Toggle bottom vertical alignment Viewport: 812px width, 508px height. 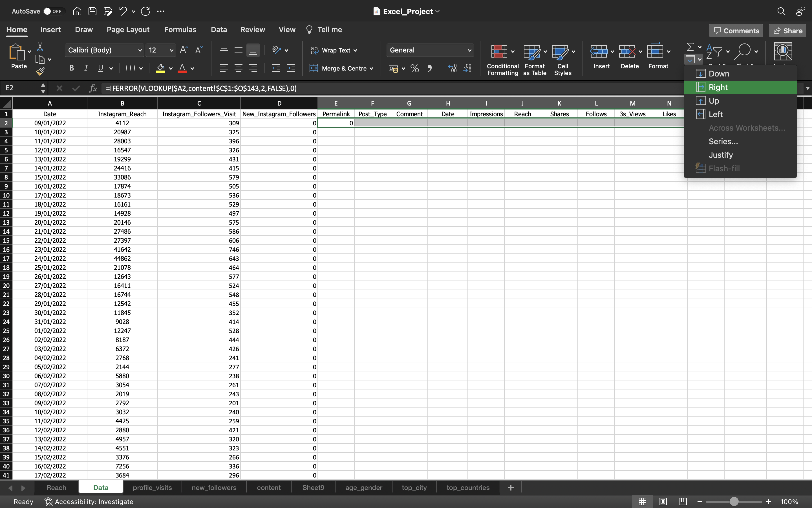(x=253, y=50)
